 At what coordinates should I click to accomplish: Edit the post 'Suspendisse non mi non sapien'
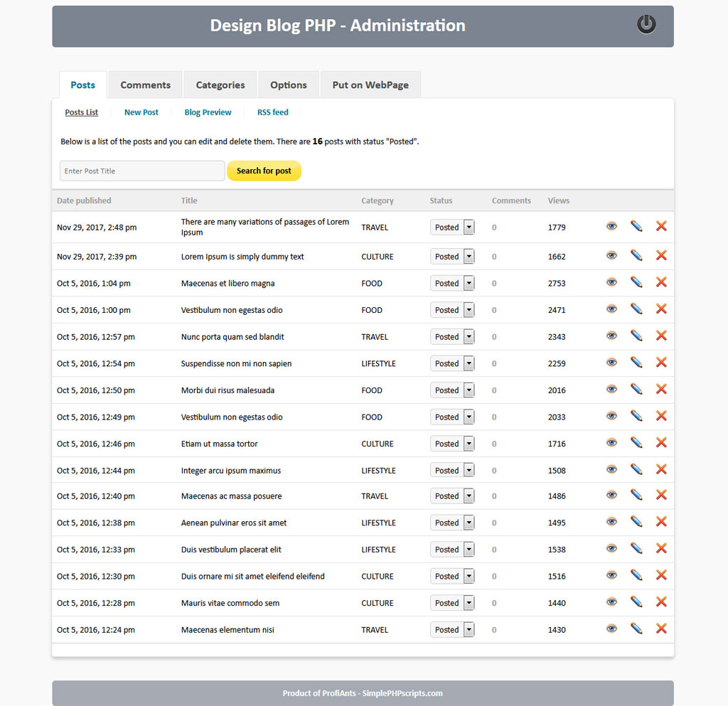(x=636, y=362)
